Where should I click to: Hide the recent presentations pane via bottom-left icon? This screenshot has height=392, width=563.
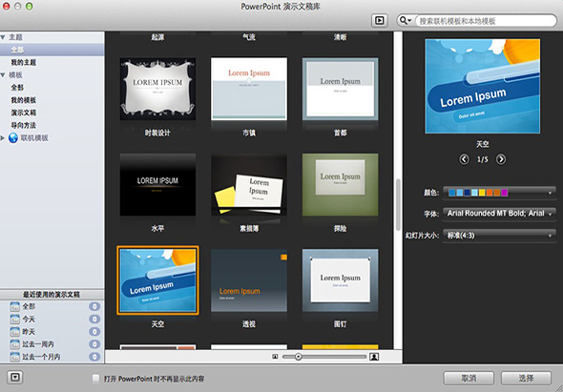coord(15,378)
